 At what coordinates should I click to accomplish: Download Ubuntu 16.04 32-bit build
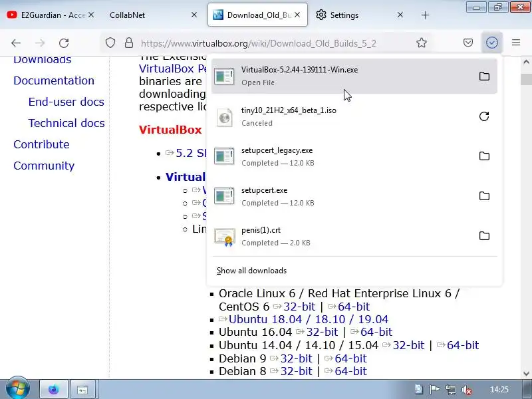pos(322,332)
